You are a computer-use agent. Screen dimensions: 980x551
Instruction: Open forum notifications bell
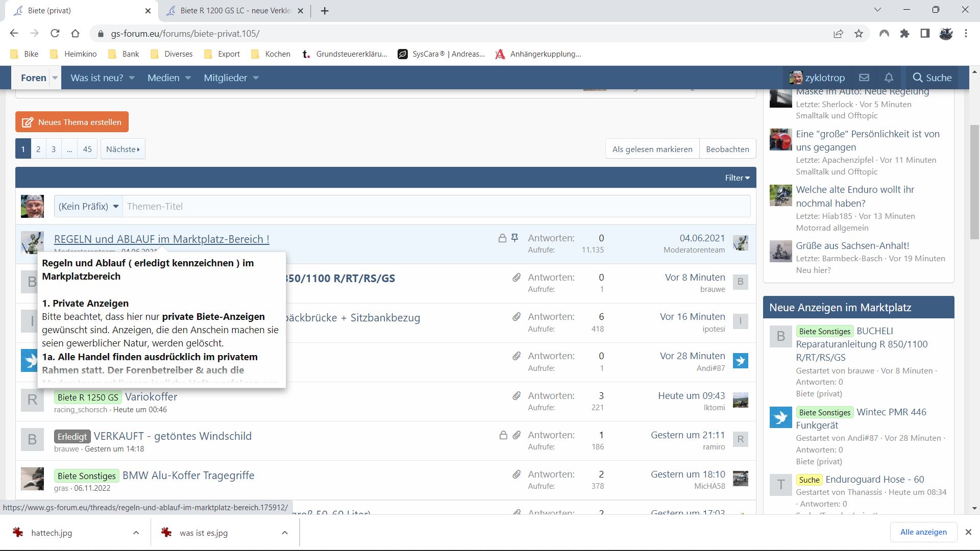tap(889, 78)
